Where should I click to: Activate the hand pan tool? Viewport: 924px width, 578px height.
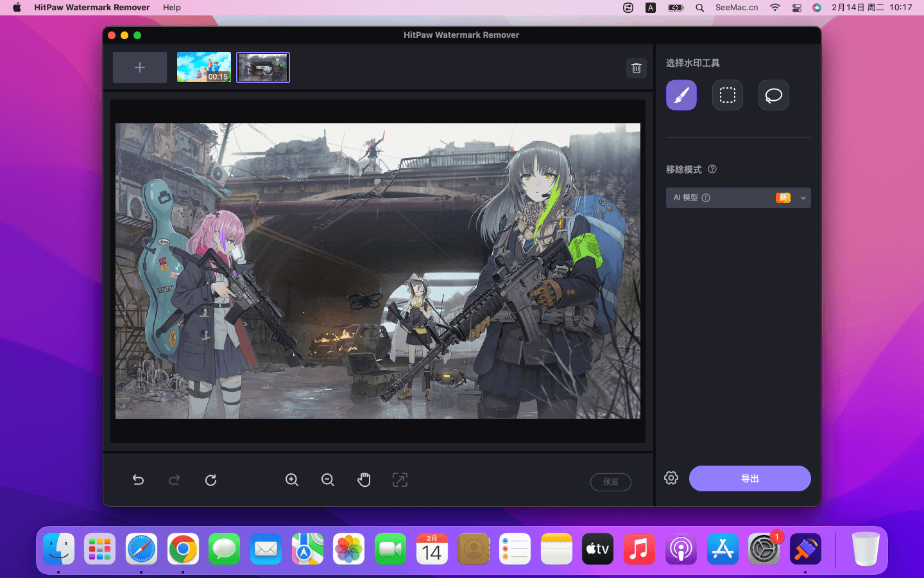tap(364, 480)
